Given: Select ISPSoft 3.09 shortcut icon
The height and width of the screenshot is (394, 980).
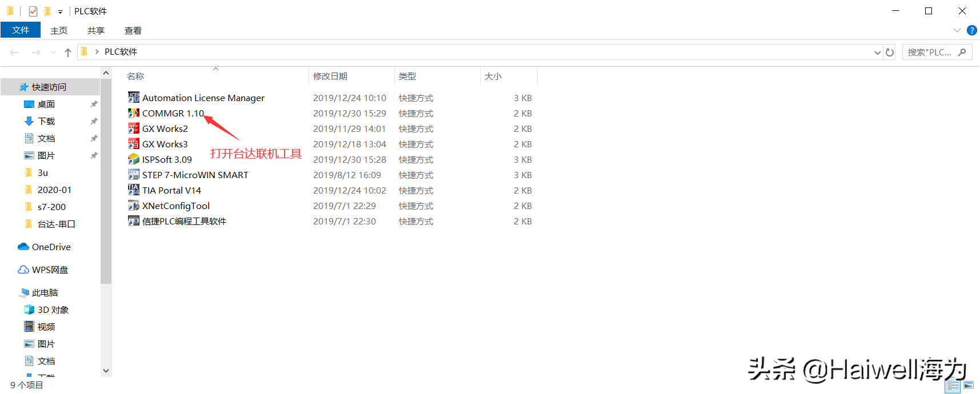Looking at the screenshot, I should point(134,159).
